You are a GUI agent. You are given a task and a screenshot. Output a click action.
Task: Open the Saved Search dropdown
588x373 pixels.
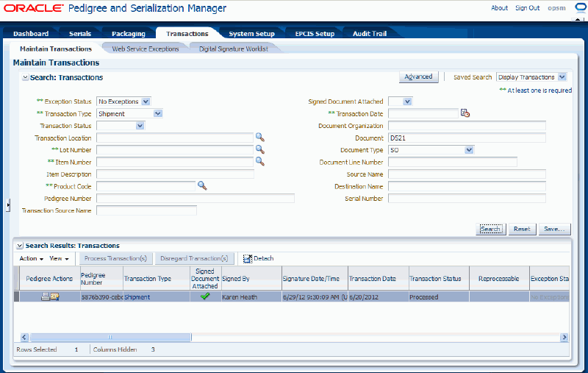[x=562, y=77]
